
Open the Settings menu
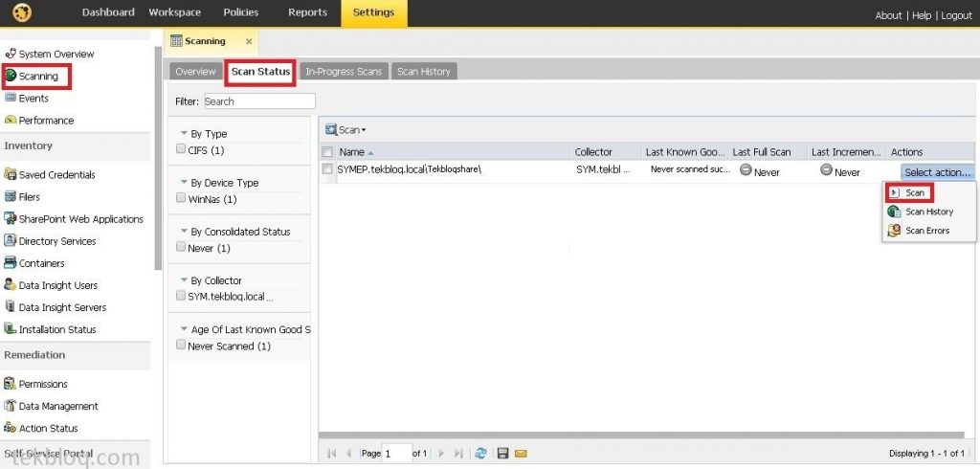click(x=374, y=12)
